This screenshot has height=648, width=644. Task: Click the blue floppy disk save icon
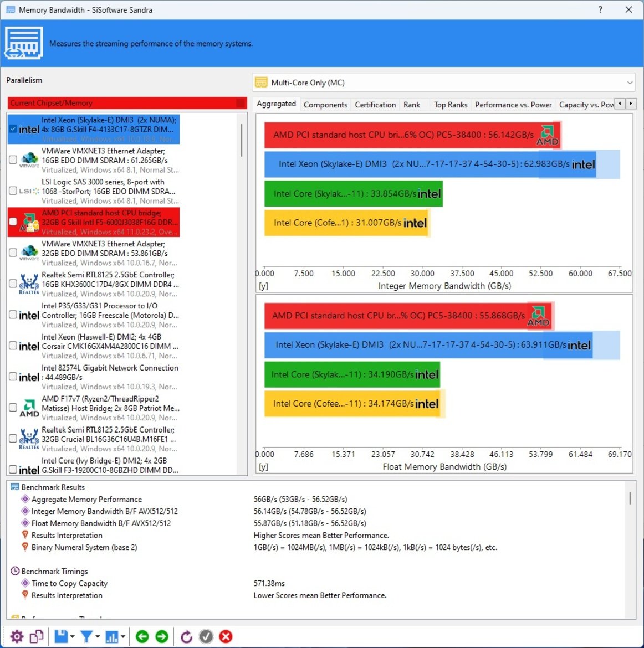[61, 636]
